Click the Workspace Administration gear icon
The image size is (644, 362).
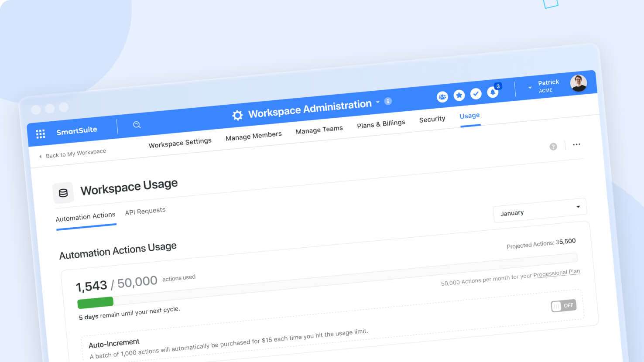(x=237, y=115)
